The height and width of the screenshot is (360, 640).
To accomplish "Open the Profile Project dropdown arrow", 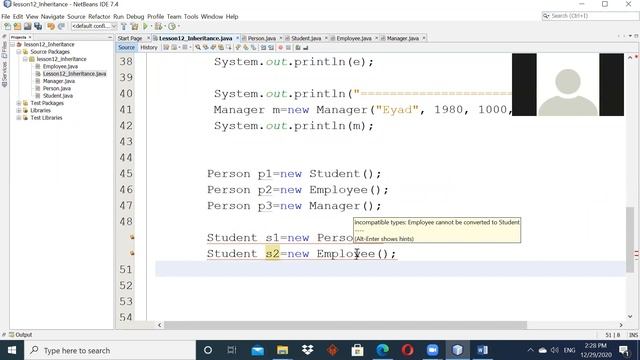I will point(178,27).
